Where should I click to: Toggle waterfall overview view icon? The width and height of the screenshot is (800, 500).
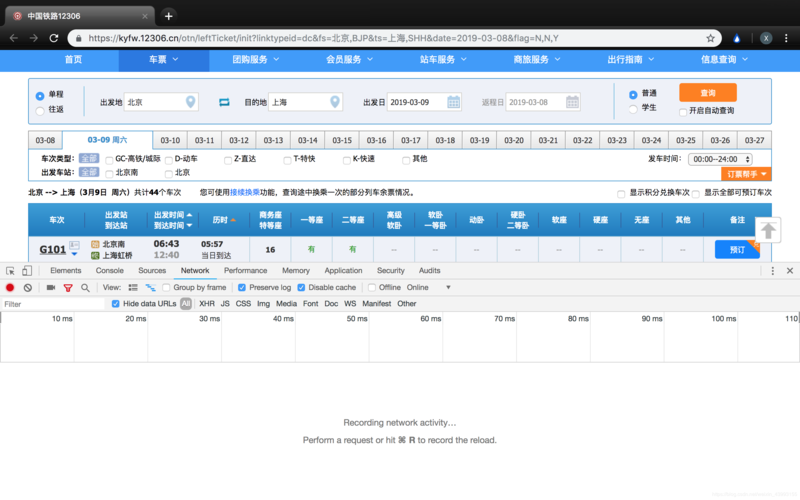(x=150, y=288)
